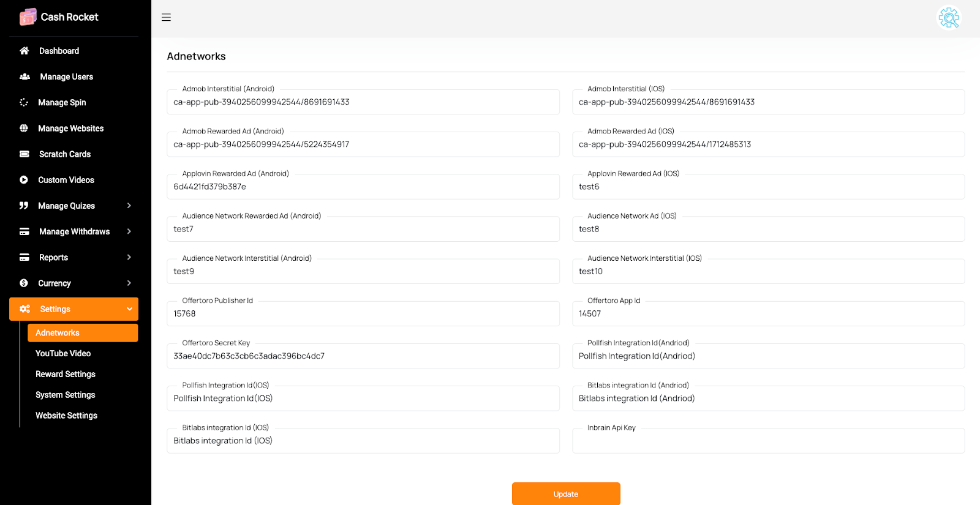This screenshot has width=980, height=505.
Task: Click the Manage Spin spinner icon
Action: coord(24,102)
